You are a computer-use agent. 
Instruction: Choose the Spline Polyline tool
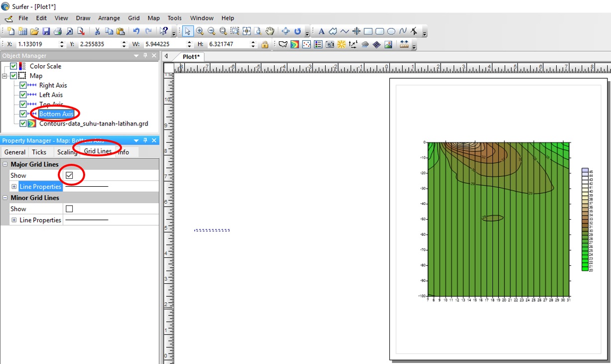tap(403, 31)
